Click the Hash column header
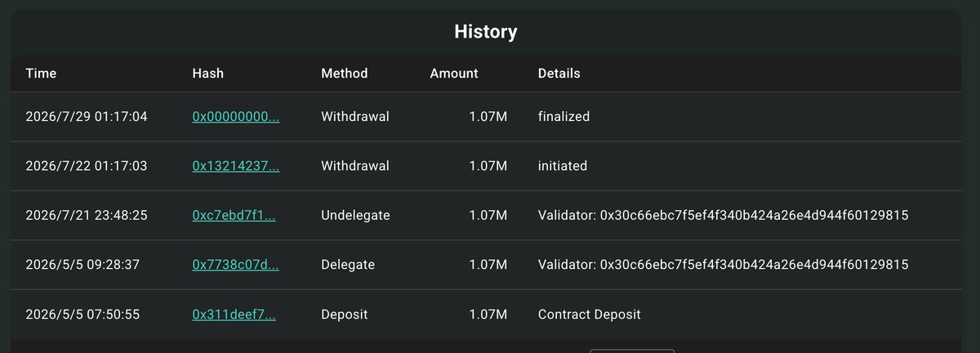This screenshot has height=353, width=980. pos(207,74)
